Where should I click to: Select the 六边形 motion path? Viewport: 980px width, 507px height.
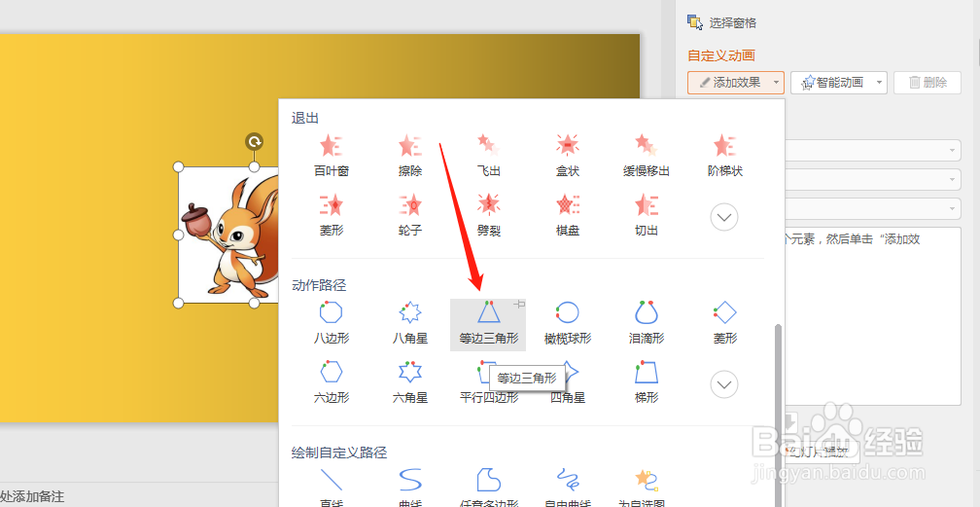coord(332,381)
